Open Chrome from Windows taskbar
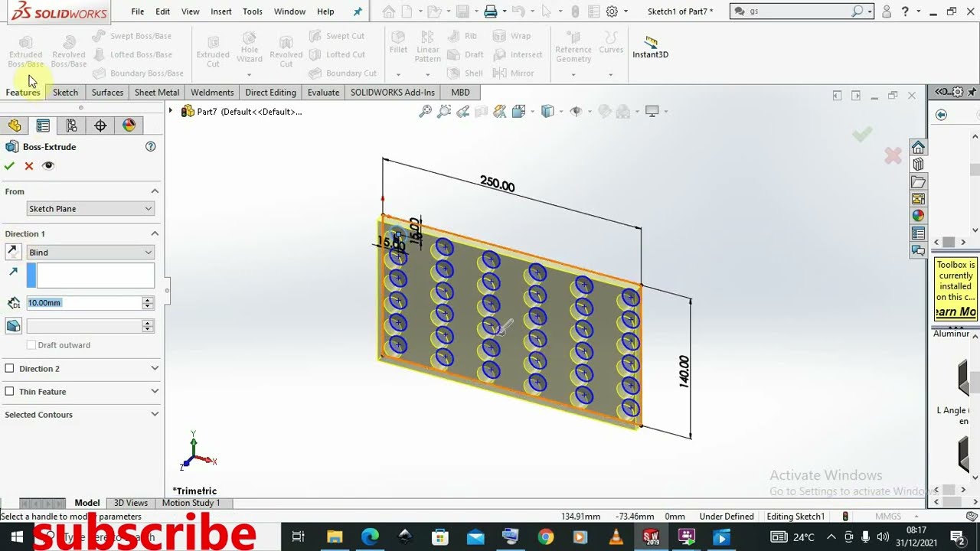 545,537
